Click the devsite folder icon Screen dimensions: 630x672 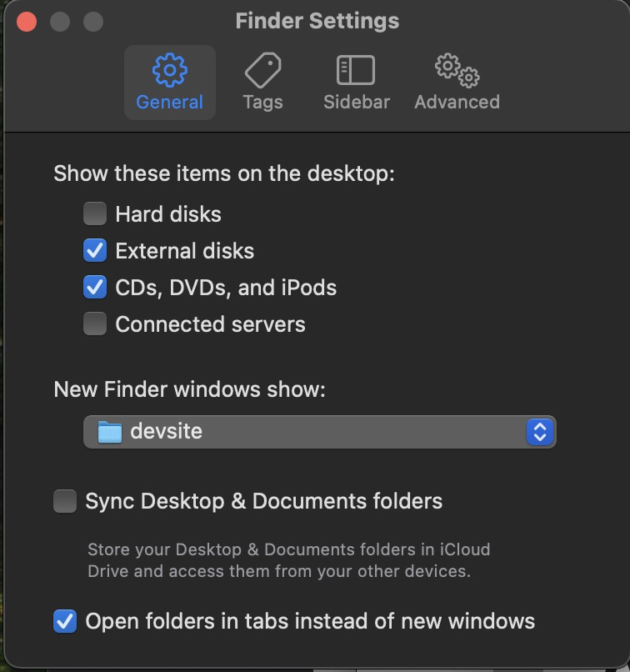(110, 432)
